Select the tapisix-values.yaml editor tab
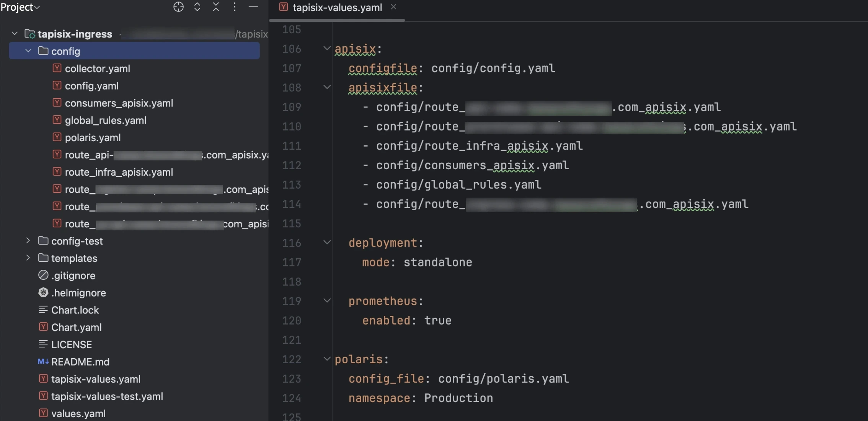Screen dimensions: 868x421 pos(337,7)
